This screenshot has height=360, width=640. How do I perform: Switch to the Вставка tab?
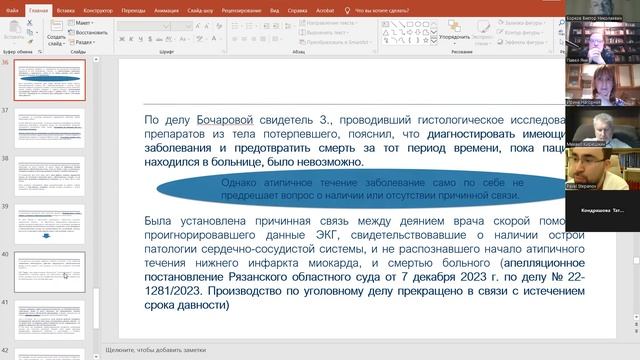(65, 11)
